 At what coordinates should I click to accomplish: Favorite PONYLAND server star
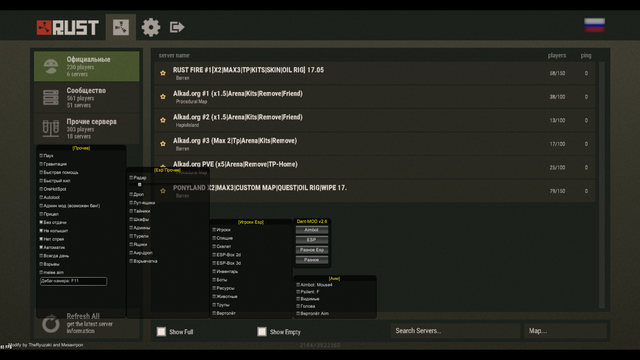pyautogui.click(x=163, y=191)
